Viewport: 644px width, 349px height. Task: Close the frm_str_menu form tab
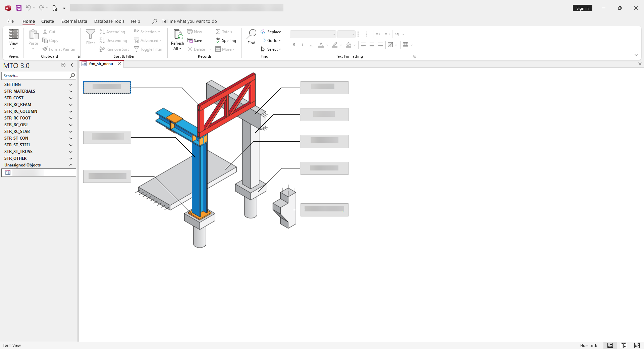(x=119, y=64)
